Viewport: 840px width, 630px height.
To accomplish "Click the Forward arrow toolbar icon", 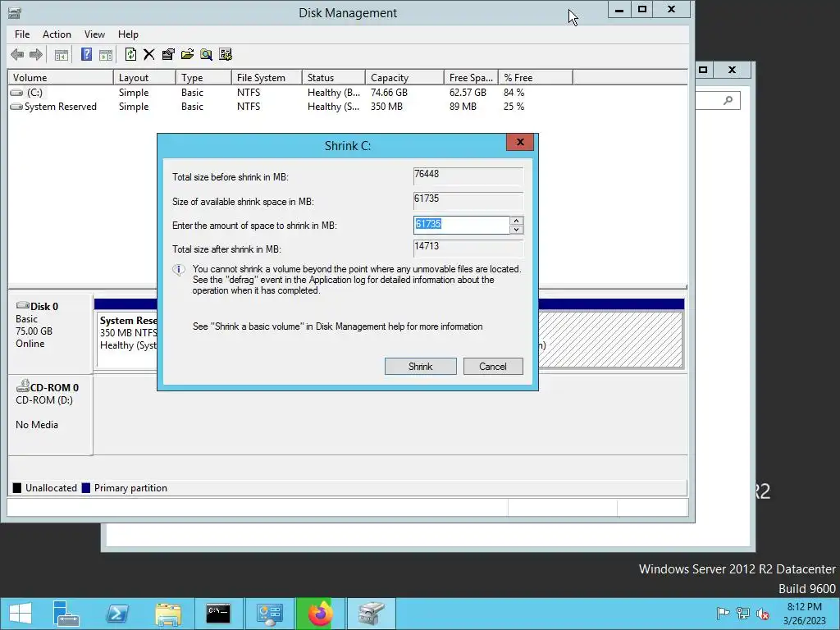I will 36,54.
